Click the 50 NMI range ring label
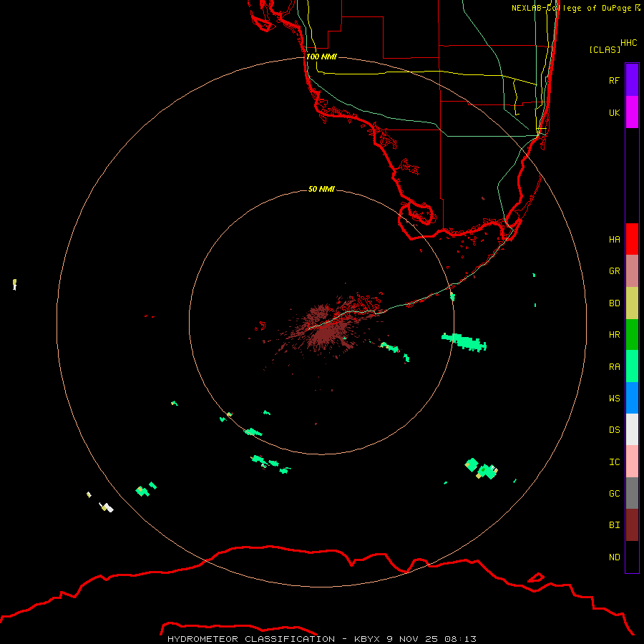 pos(321,189)
